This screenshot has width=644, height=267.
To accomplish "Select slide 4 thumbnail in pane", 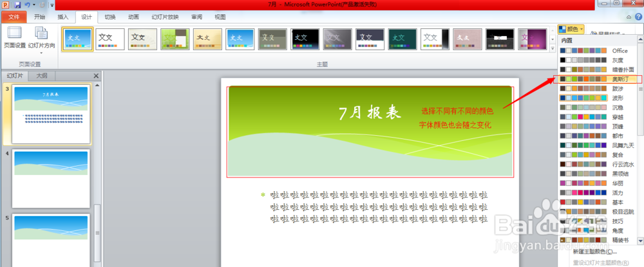I will 51,179.
